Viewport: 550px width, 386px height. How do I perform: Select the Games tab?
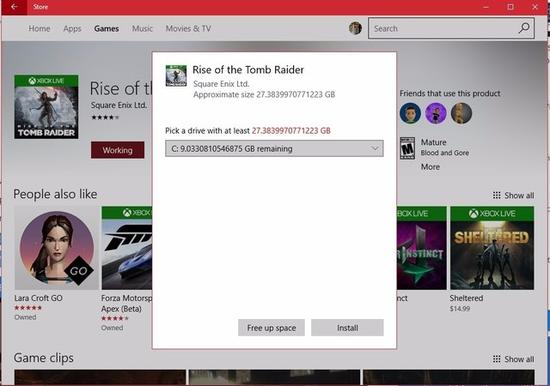(x=106, y=28)
